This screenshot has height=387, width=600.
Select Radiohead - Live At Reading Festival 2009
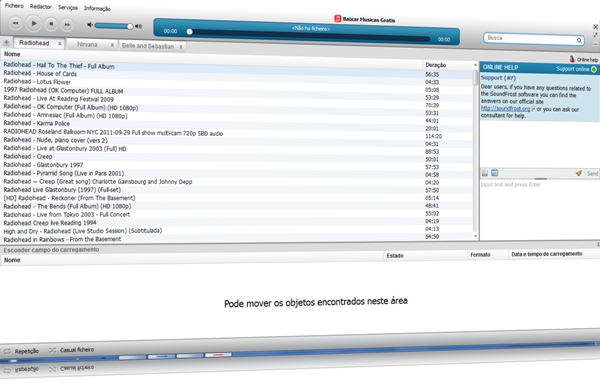tap(237, 99)
